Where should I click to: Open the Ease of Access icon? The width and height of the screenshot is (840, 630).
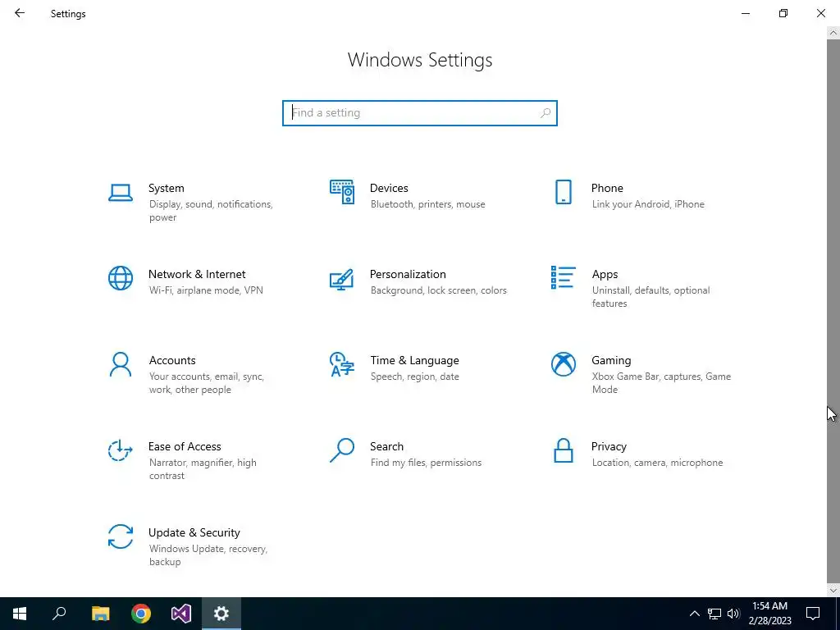pyautogui.click(x=120, y=450)
